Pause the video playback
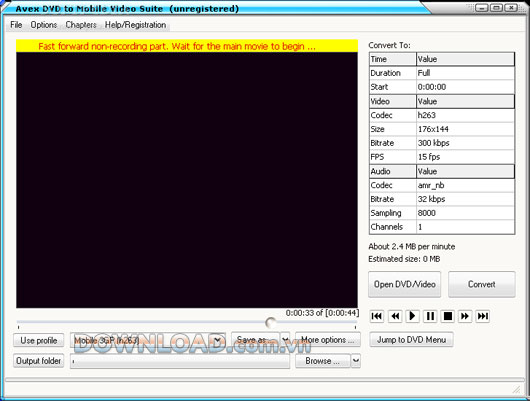Viewport: 530px width, 401px height. click(430, 316)
